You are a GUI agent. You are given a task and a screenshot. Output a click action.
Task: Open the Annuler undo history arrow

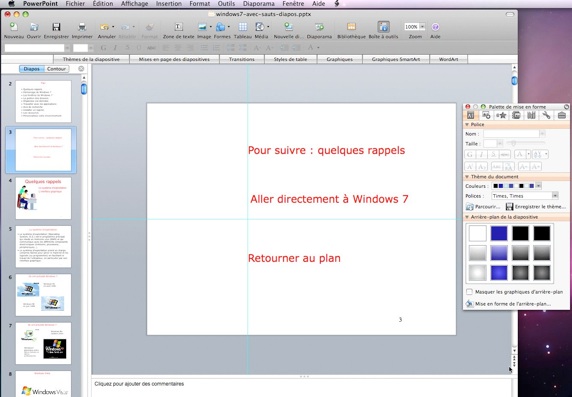pyautogui.click(x=113, y=27)
